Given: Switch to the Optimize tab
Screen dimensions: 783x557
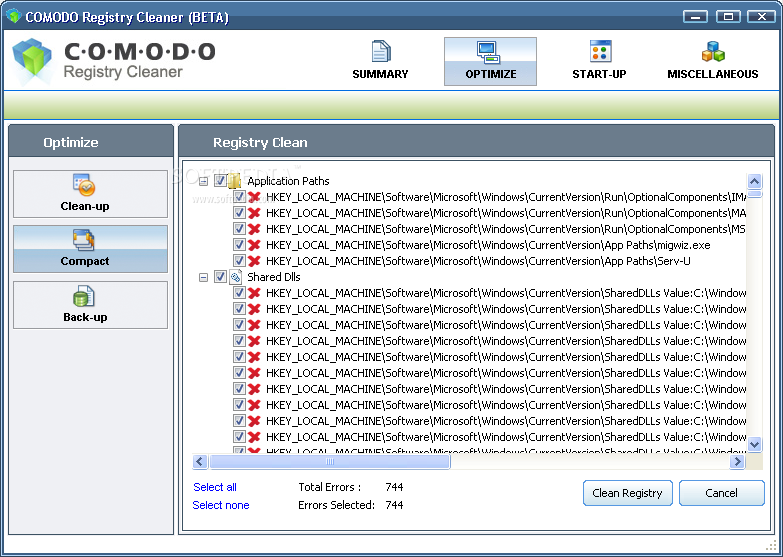Looking at the screenshot, I should click(490, 61).
